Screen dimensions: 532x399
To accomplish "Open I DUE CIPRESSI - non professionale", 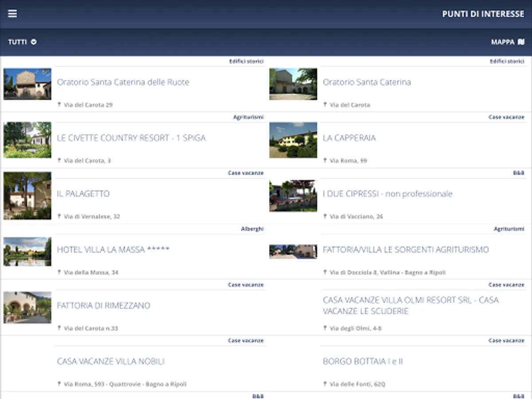I will coord(388,194).
